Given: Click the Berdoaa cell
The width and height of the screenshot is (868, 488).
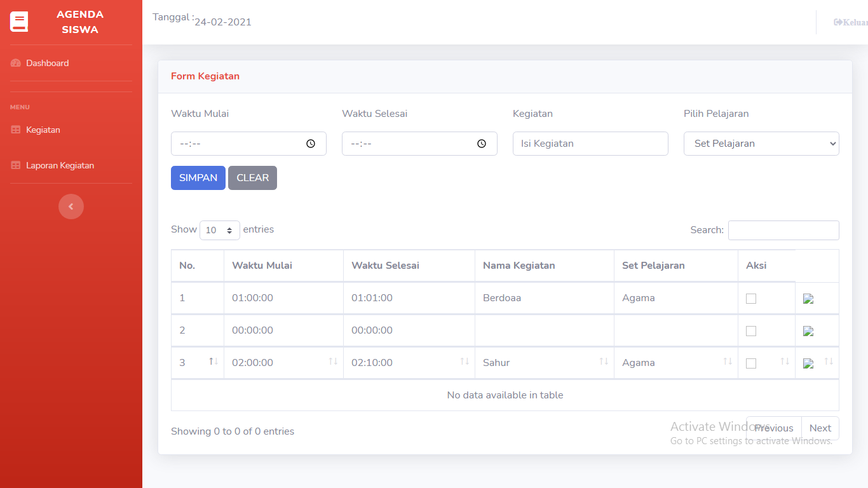Looking at the screenshot, I should (544, 298).
